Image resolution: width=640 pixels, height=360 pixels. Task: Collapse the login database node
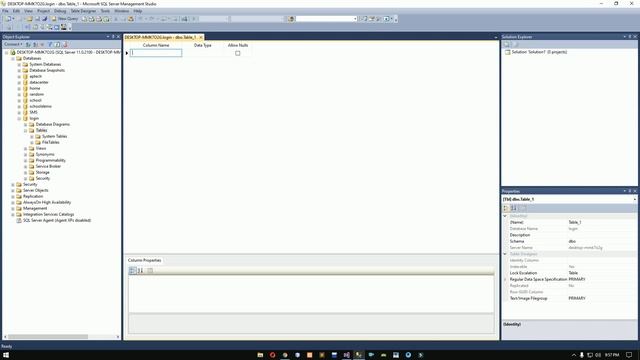click(x=19, y=118)
